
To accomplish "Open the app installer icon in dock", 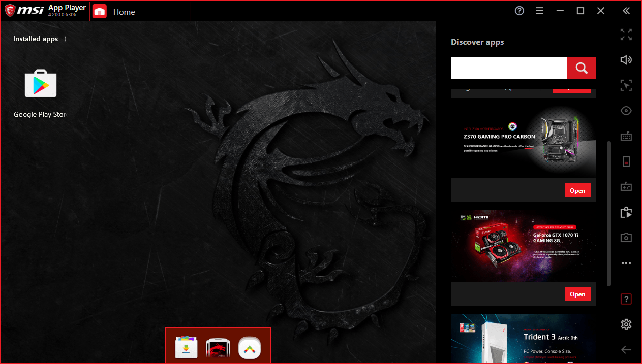I will coord(186,347).
